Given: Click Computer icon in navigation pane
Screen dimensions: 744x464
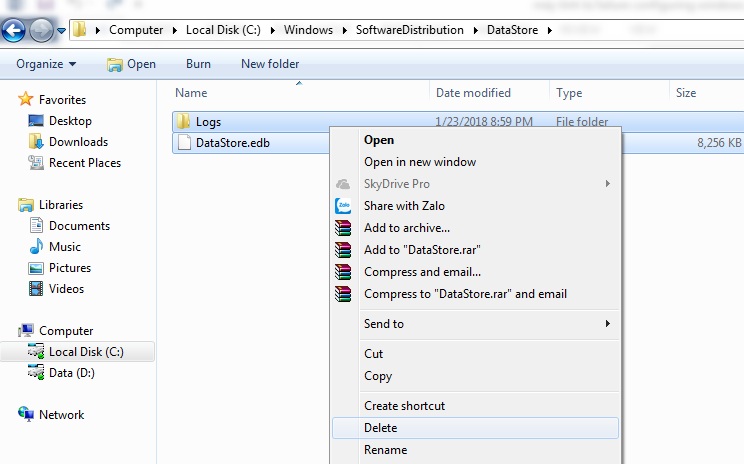Looking at the screenshot, I should pyautogui.click(x=26, y=331).
